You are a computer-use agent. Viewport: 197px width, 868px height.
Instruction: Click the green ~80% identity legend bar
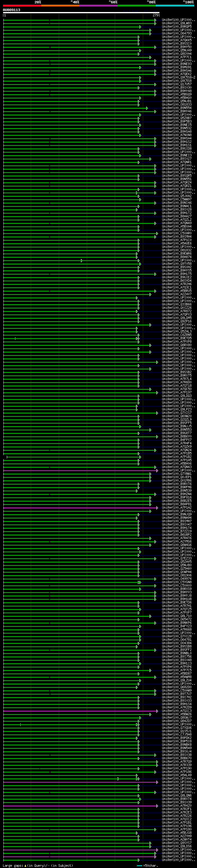tap(137, 6)
